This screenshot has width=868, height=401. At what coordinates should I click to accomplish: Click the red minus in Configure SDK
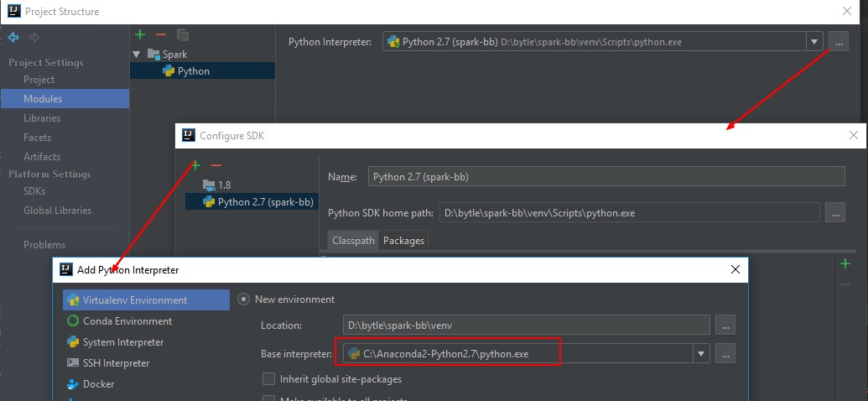[216, 165]
